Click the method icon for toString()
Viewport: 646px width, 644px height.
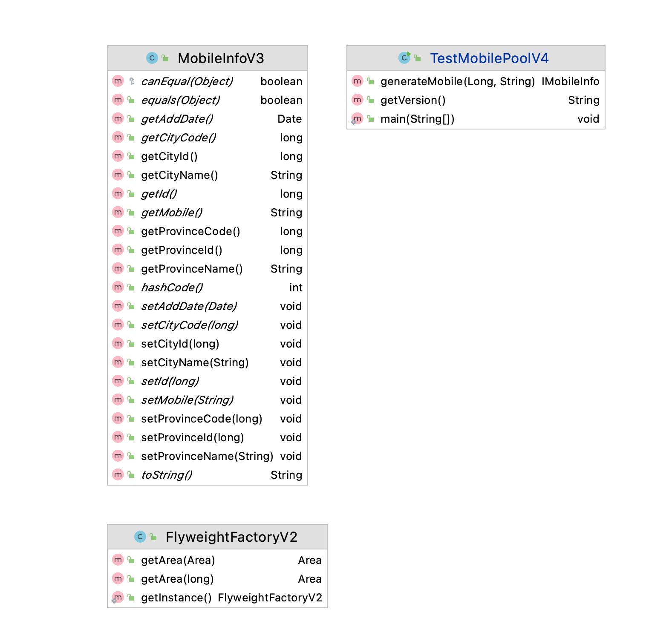[118, 474]
